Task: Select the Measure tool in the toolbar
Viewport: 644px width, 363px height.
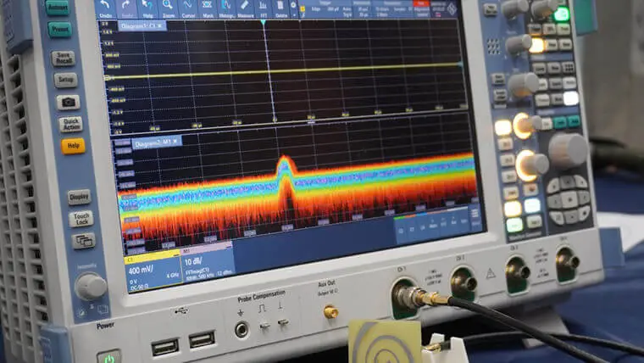Action: 245,7
